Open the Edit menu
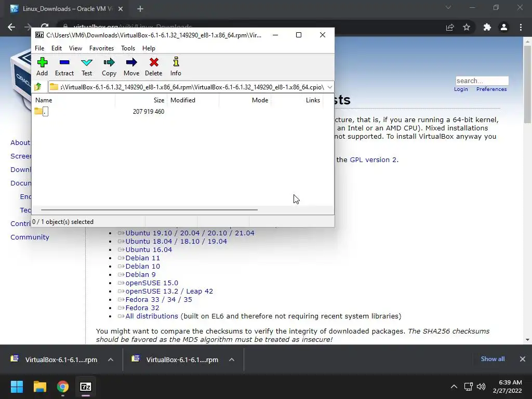The image size is (532, 399). pyautogui.click(x=56, y=48)
